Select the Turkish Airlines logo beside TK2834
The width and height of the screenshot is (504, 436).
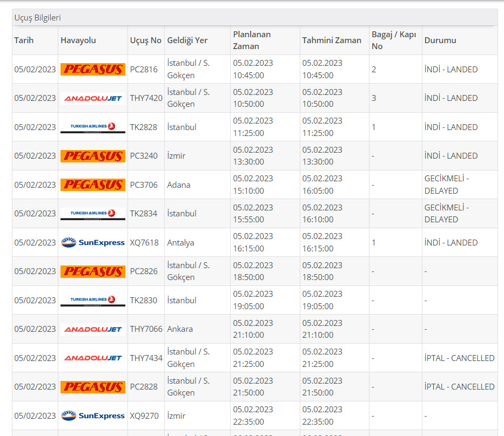point(93,214)
